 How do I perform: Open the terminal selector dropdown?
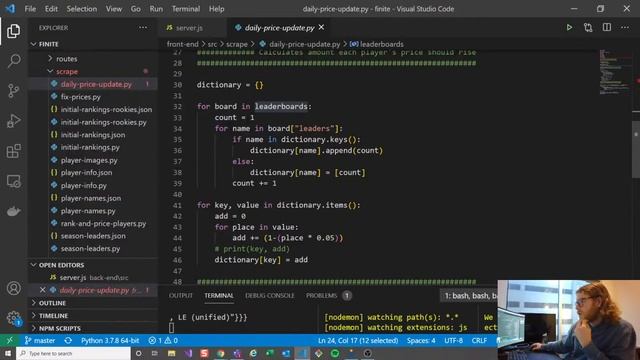(x=469, y=296)
